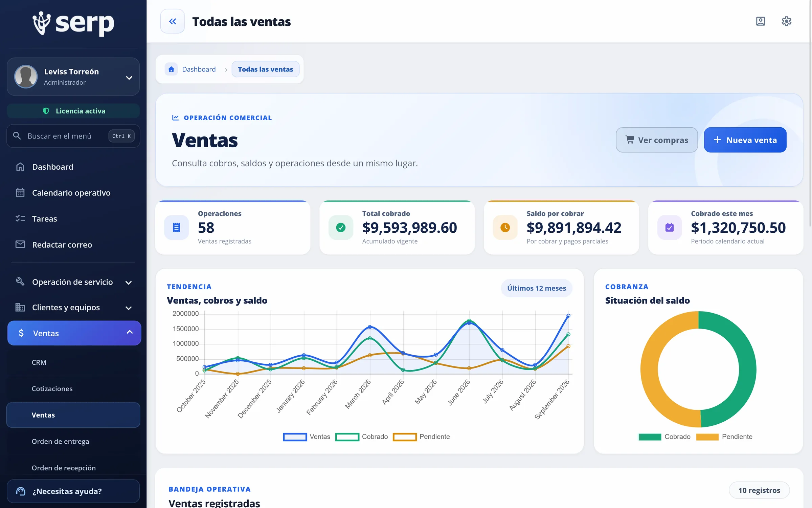Toggle Pendiente series in line chart legend
Image resolution: width=812 pixels, height=508 pixels.
421,437
